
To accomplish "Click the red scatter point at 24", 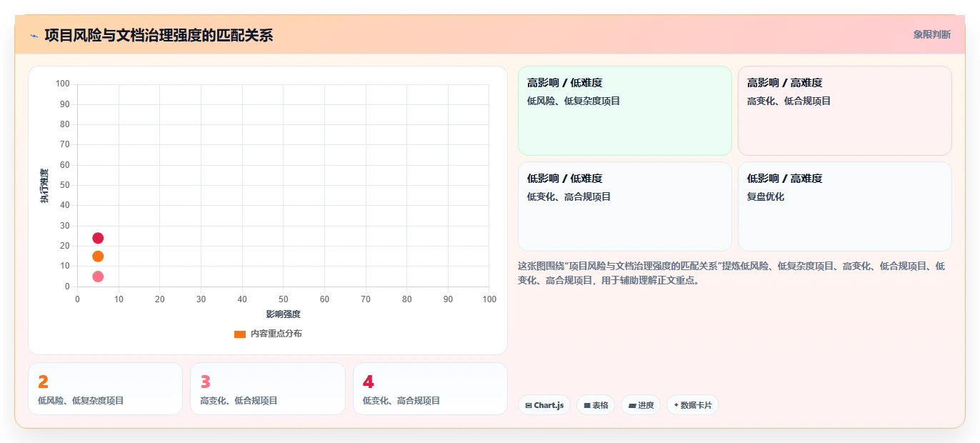I will click(98, 238).
